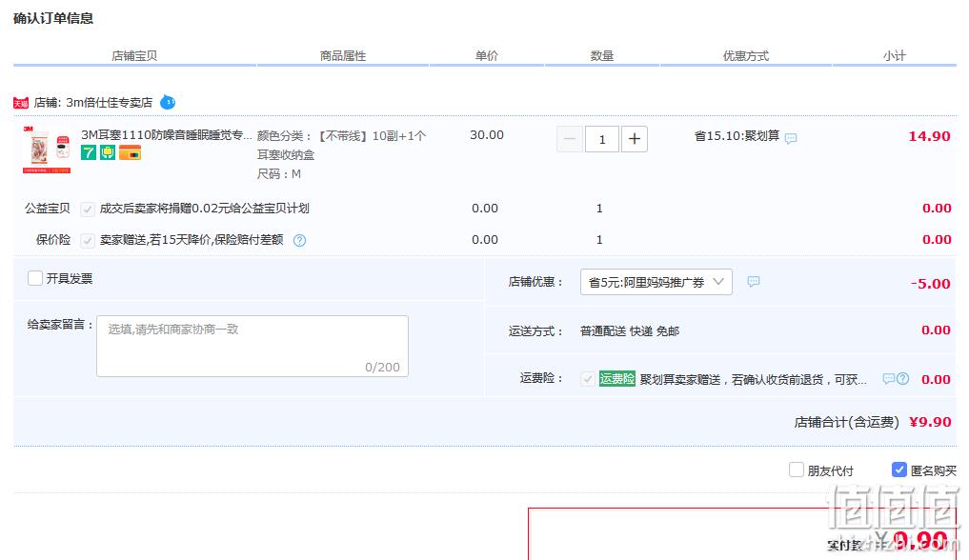The image size is (969, 560).
Task: Uncheck the 匿名购买 anonymous purchase checkbox
Action: (899, 470)
